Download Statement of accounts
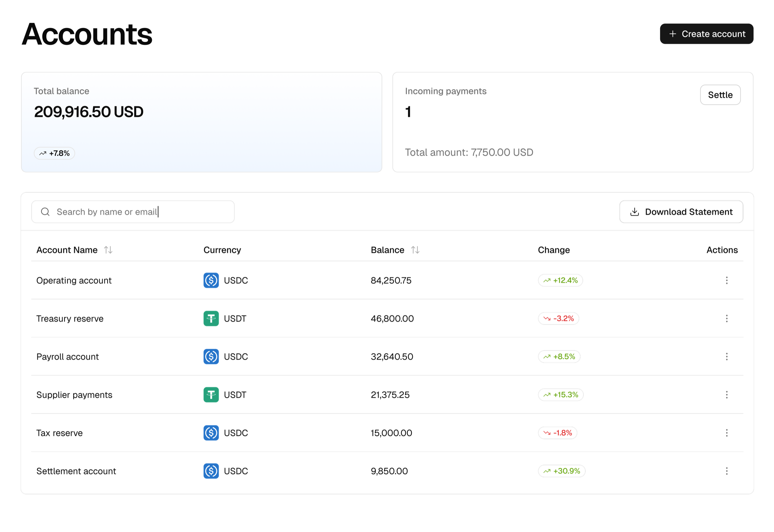The height and width of the screenshot is (532, 774). 681,212
